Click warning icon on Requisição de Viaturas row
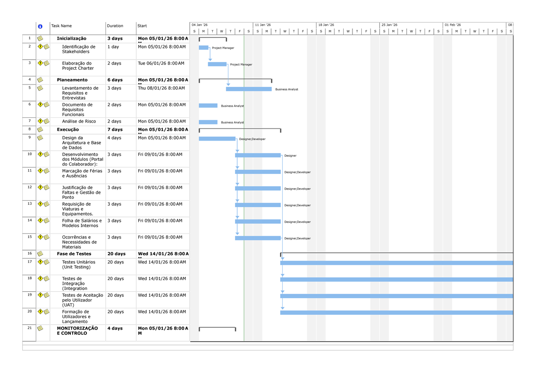The width and height of the screenshot is (555, 392). pos(40,204)
